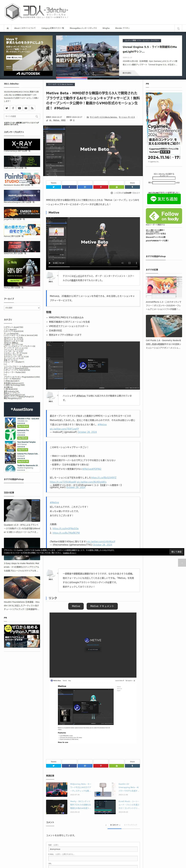Open the sidebar RSS feed icon
The width and height of the screenshot is (186, 868).
pos(32,108)
